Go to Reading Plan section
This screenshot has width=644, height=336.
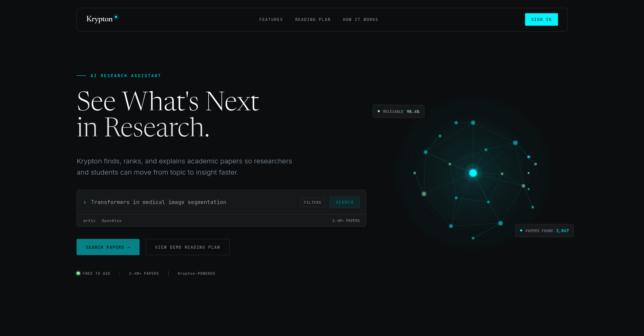tap(313, 20)
